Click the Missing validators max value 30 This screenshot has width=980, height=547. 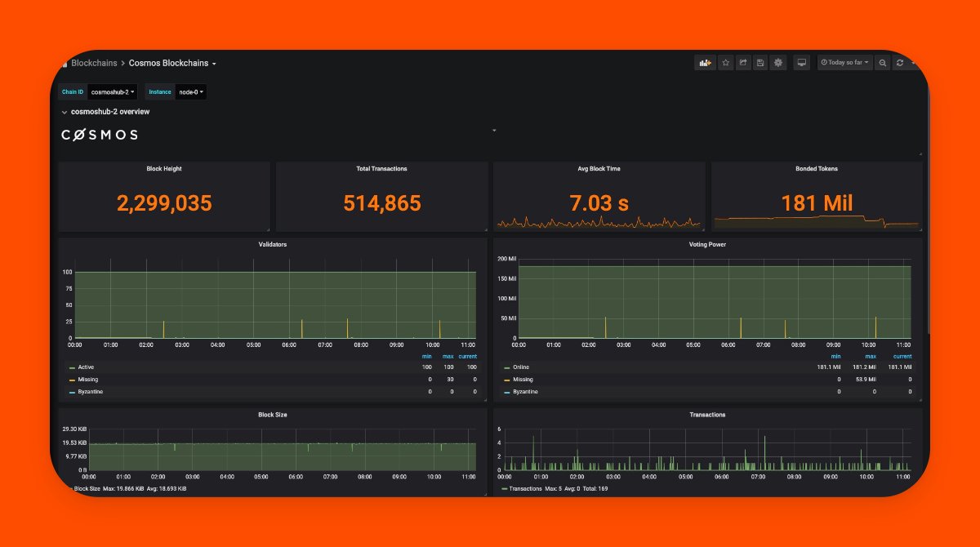[450, 380]
